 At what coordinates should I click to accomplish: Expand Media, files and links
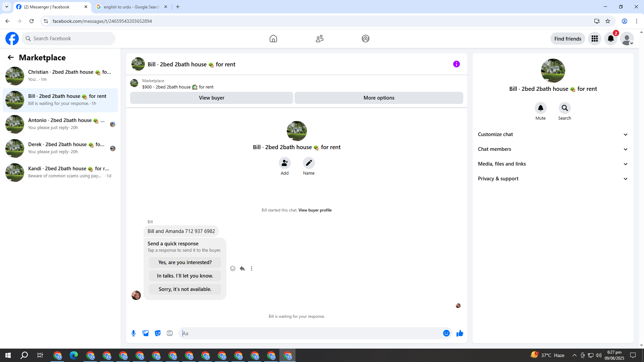coord(552,164)
